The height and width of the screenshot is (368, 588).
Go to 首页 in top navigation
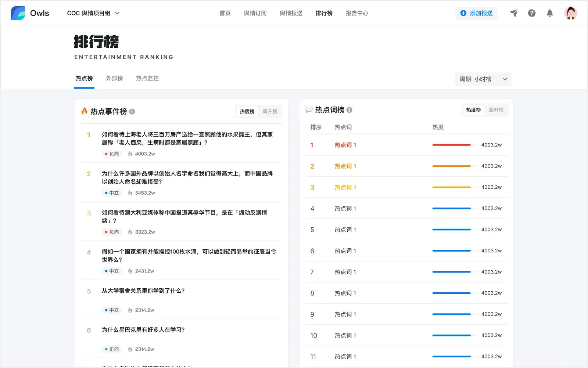point(225,13)
